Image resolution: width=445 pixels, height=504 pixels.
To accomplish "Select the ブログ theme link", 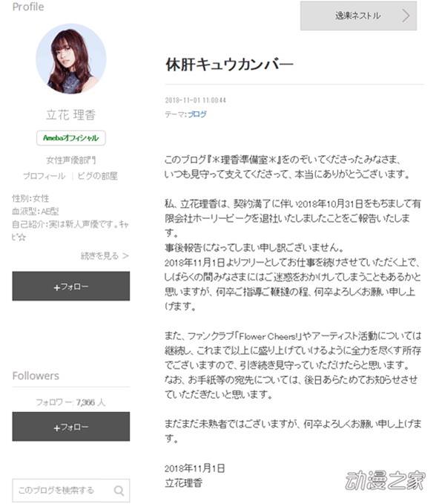I will [x=197, y=114].
